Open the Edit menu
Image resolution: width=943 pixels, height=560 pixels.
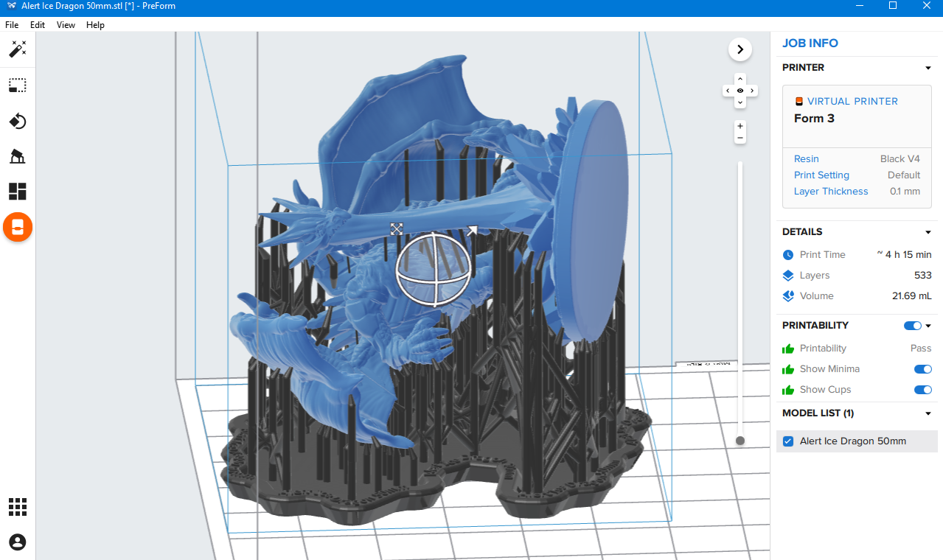(38, 25)
